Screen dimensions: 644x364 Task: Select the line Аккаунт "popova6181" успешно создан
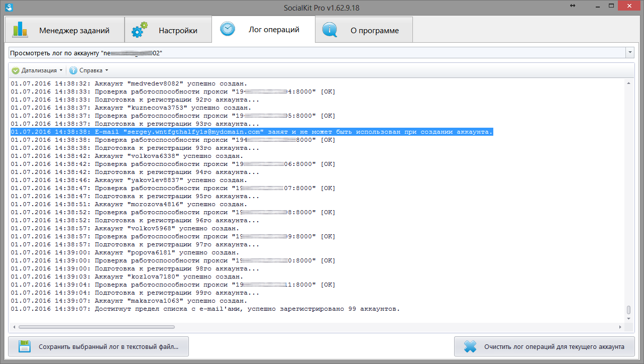(x=125, y=252)
